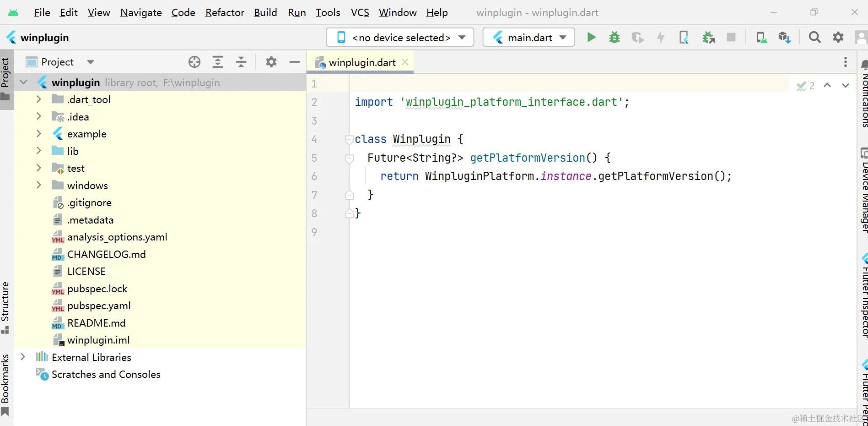This screenshot has width=868, height=426.
Task: Toggle Device Manager side panel
Action: [x=864, y=190]
